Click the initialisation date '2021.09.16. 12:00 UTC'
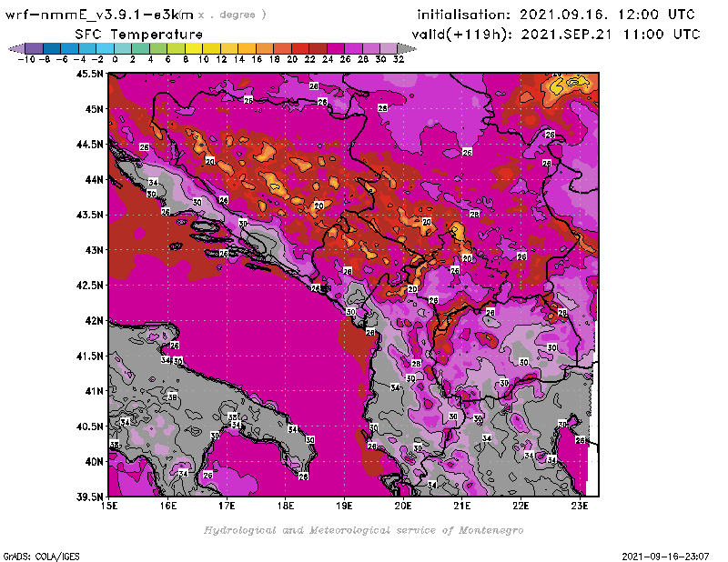Screen dimensions: 728x562 (607, 15)
